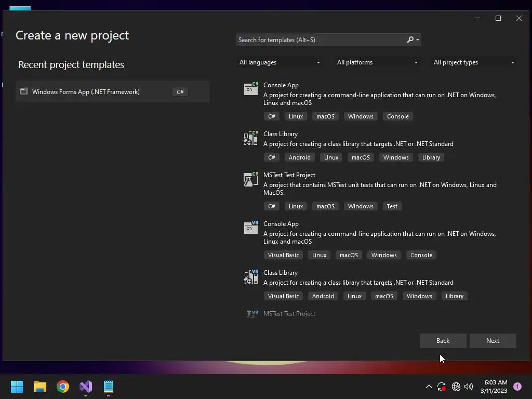Click the Library tag under C# Class Library

[x=431, y=157]
